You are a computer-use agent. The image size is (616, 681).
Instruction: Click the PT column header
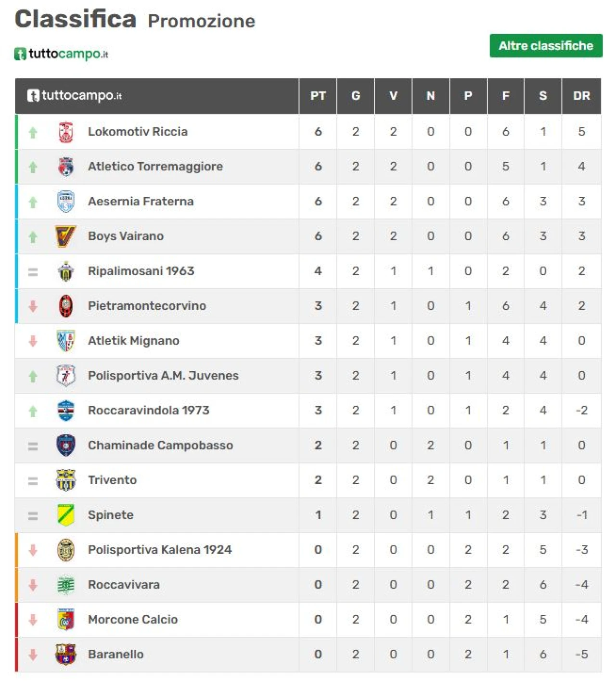click(318, 96)
